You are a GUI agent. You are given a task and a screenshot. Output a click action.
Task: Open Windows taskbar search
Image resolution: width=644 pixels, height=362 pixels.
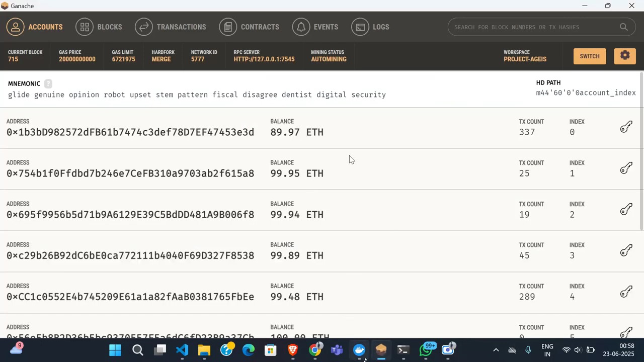pyautogui.click(x=137, y=350)
